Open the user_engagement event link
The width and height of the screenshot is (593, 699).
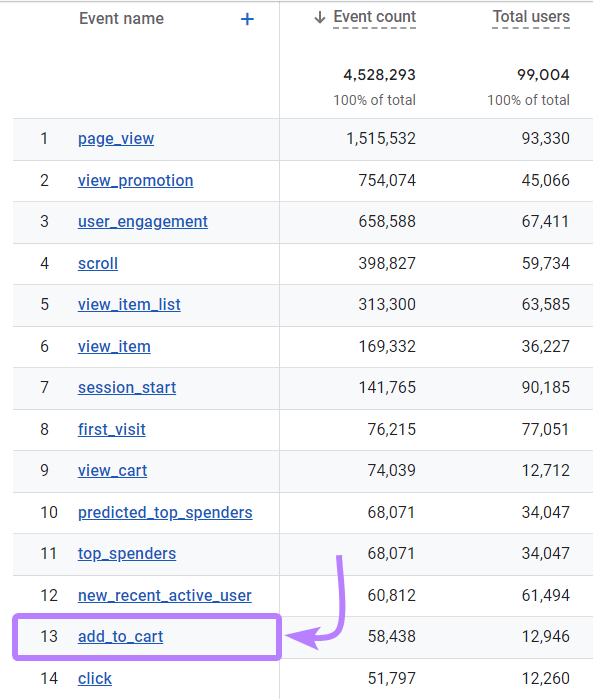[x=143, y=222]
